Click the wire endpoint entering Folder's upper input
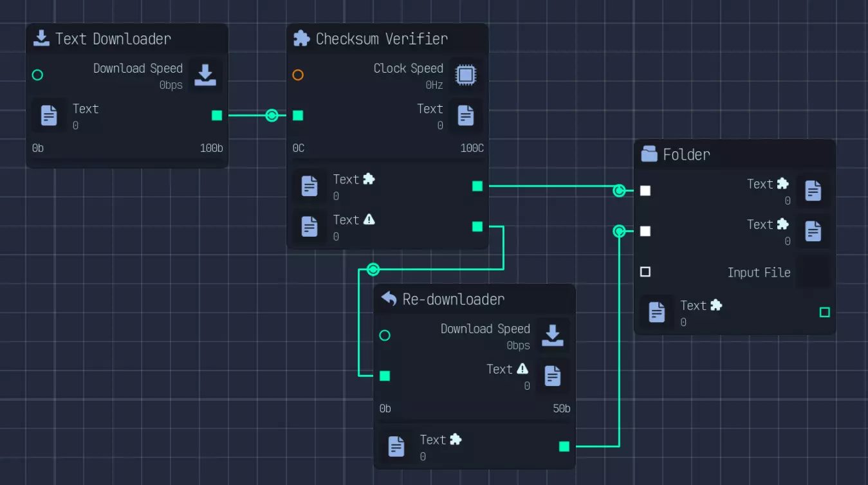This screenshot has height=485, width=868. 619,191
